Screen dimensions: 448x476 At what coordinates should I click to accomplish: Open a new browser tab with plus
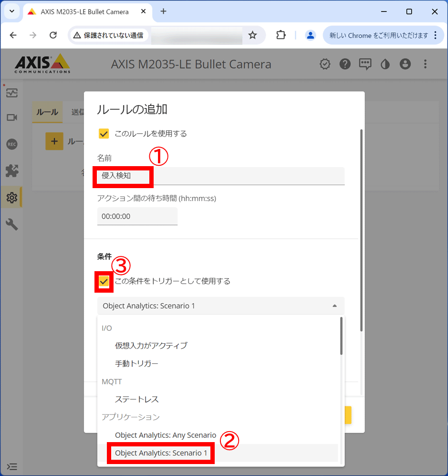[163, 11]
